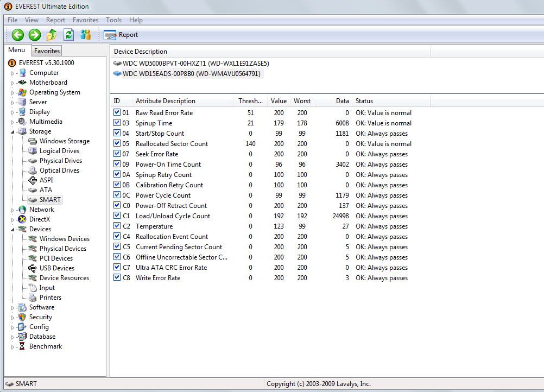544x392 pixels.
Task: Uncheck the Raw Read Error Rate checkbox
Action: tap(117, 113)
